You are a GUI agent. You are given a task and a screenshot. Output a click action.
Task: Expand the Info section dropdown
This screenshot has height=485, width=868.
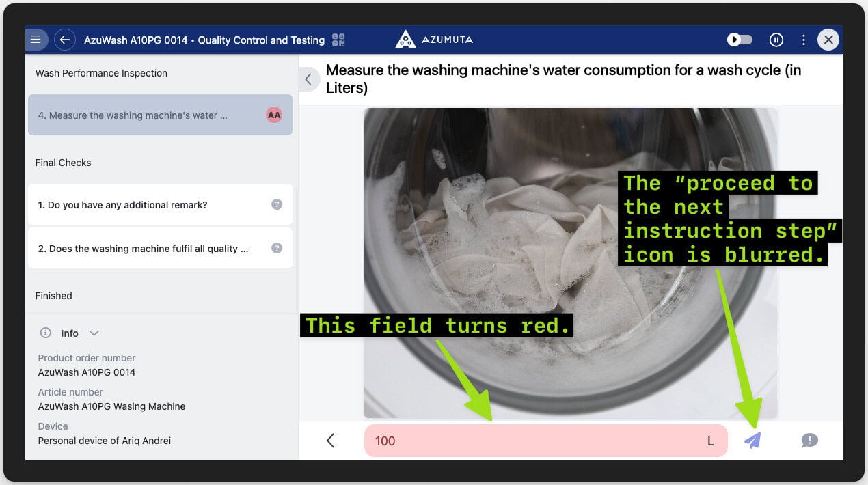(94, 333)
